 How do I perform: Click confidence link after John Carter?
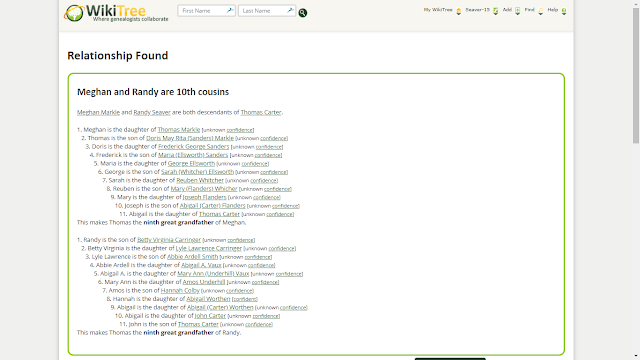point(266,316)
